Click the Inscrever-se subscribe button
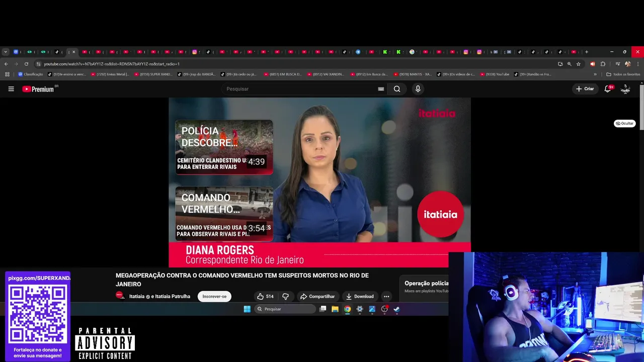This screenshot has height=362, width=644. (x=214, y=296)
